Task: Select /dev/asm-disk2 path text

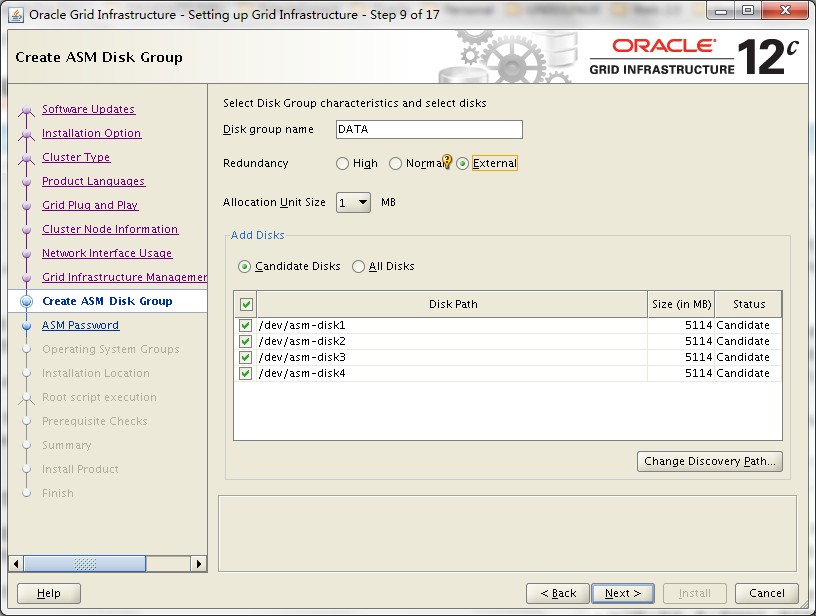Action: pyautogui.click(x=302, y=342)
